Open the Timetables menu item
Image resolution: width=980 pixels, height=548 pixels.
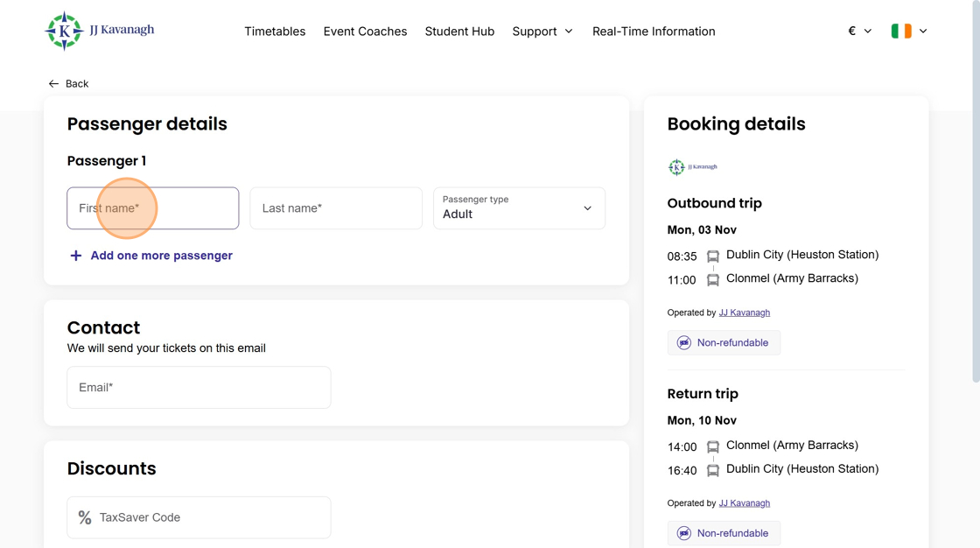pyautogui.click(x=275, y=32)
